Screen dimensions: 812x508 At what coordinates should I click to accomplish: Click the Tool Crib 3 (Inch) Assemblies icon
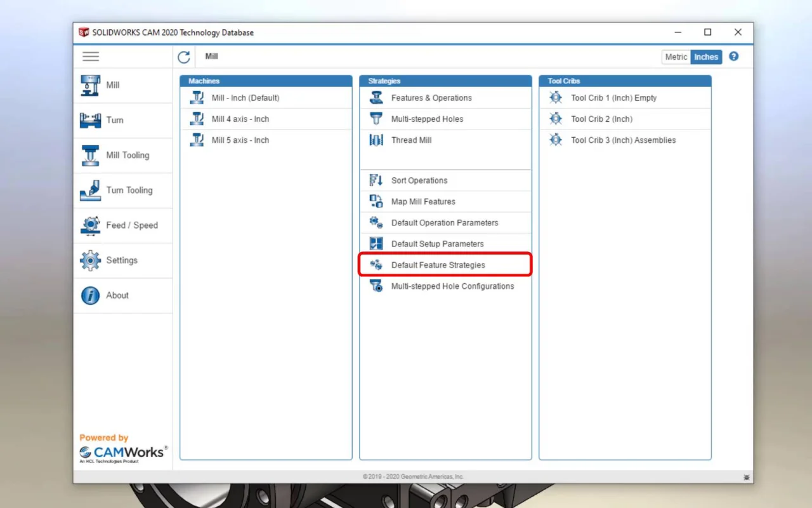pos(556,140)
